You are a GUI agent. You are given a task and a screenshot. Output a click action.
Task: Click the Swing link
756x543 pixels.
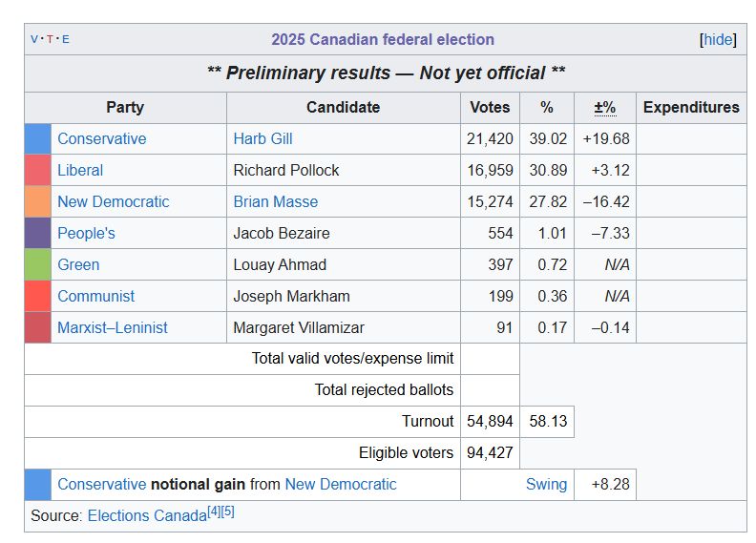point(546,484)
